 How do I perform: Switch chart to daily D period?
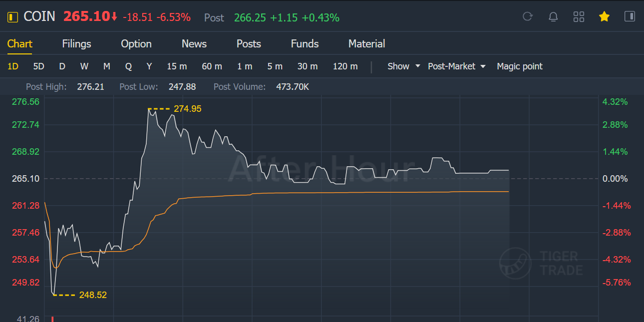click(62, 66)
